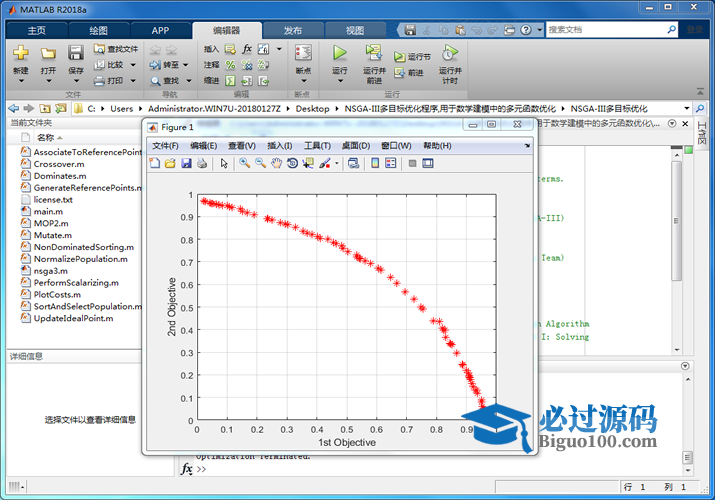The width and height of the screenshot is (715, 500).
Task: Click the uncomment icon with blue cross
Action: tap(247, 65)
